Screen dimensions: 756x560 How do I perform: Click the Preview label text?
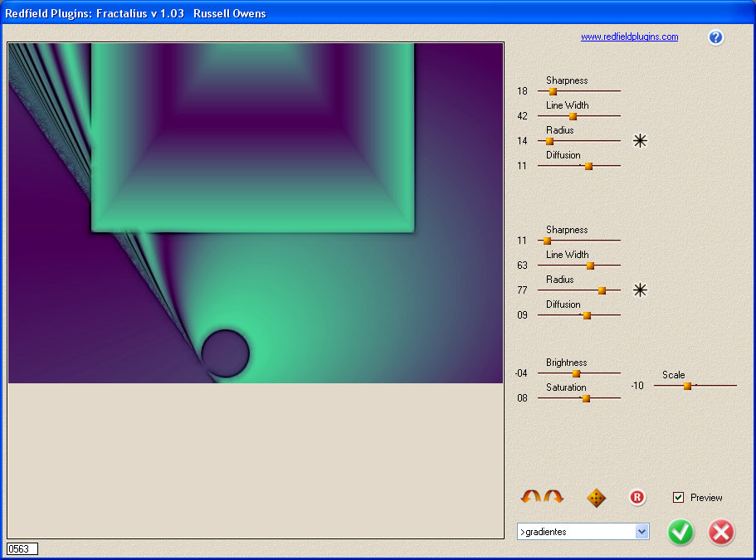point(706,497)
